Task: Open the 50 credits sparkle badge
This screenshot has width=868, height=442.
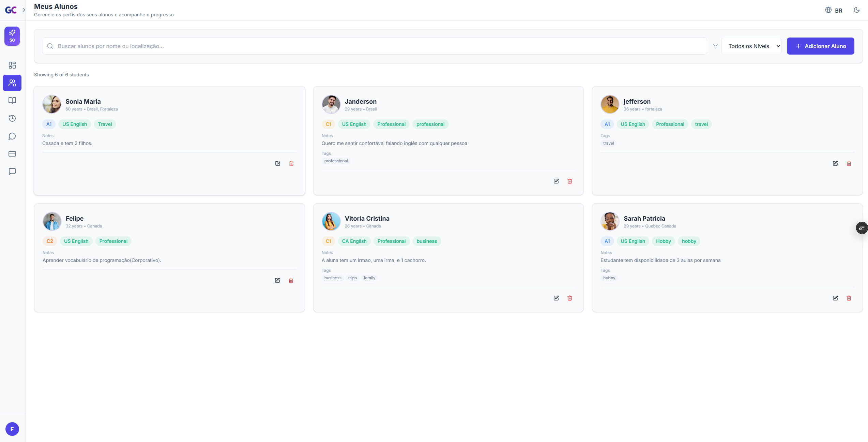Action: [x=12, y=36]
